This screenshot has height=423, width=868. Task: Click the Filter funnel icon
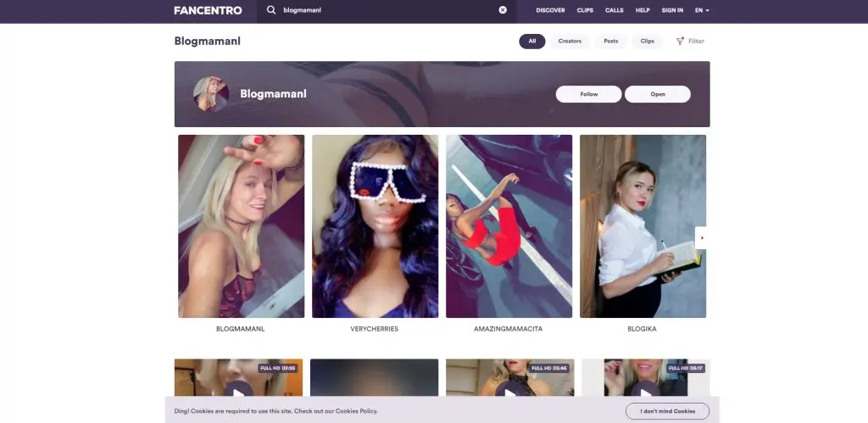click(680, 41)
